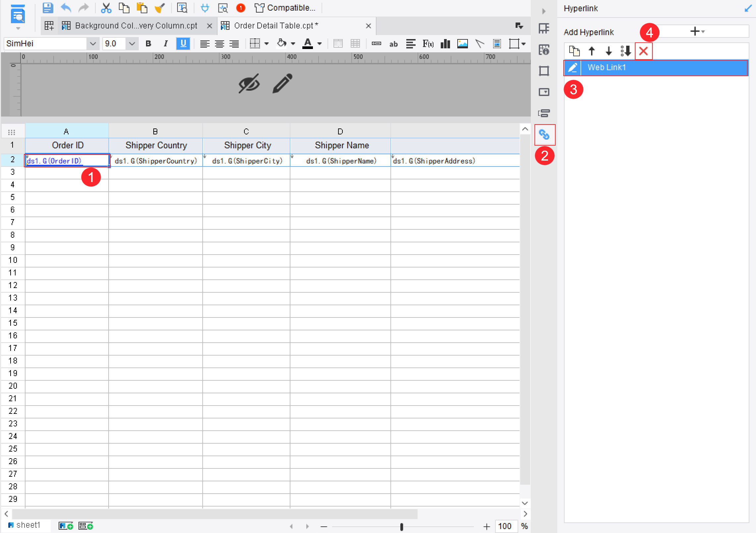Open the SimHei font family dropdown
The width and height of the screenshot is (756, 533).
click(93, 44)
